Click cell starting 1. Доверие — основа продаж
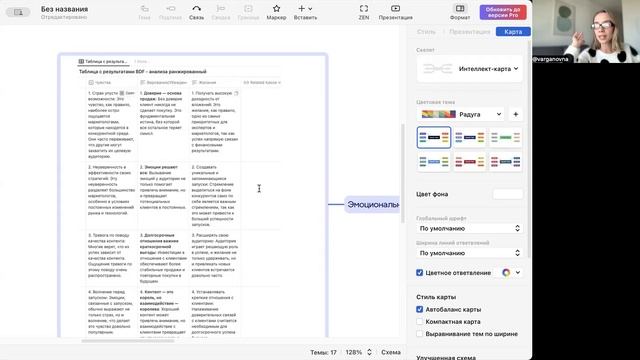The height and width of the screenshot is (360, 640). (163, 124)
